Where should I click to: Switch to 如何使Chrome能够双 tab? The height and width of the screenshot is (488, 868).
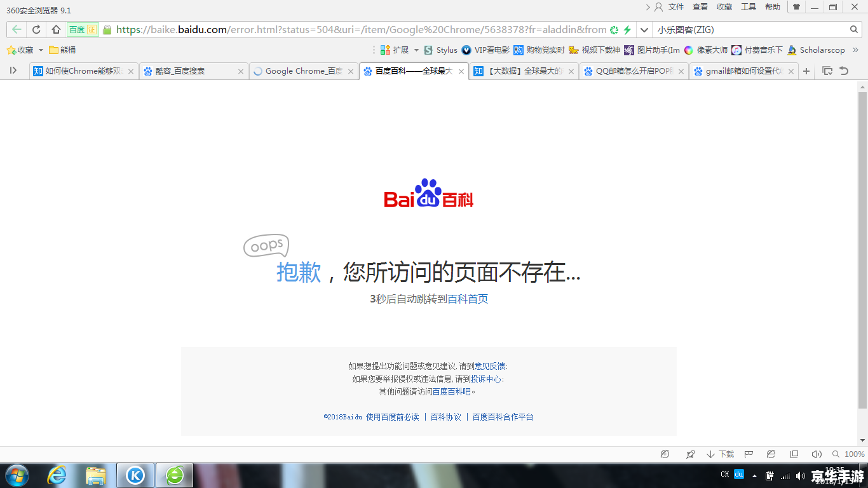point(84,71)
